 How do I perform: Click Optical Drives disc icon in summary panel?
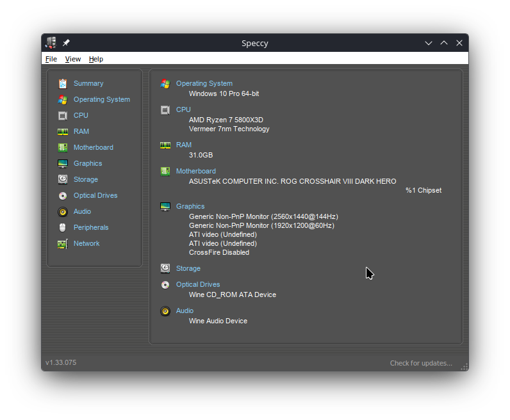coord(165,285)
